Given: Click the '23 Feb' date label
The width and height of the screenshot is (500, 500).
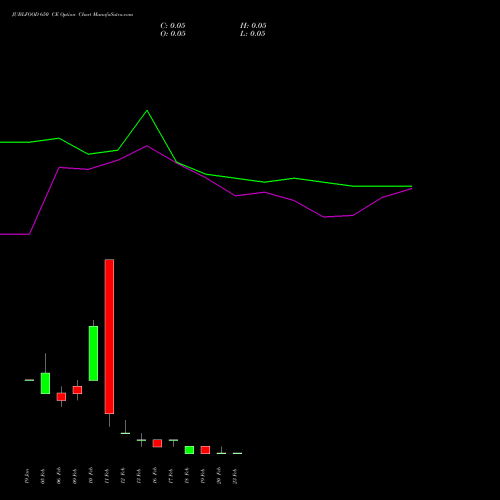Looking at the screenshot, I should 235,476.
